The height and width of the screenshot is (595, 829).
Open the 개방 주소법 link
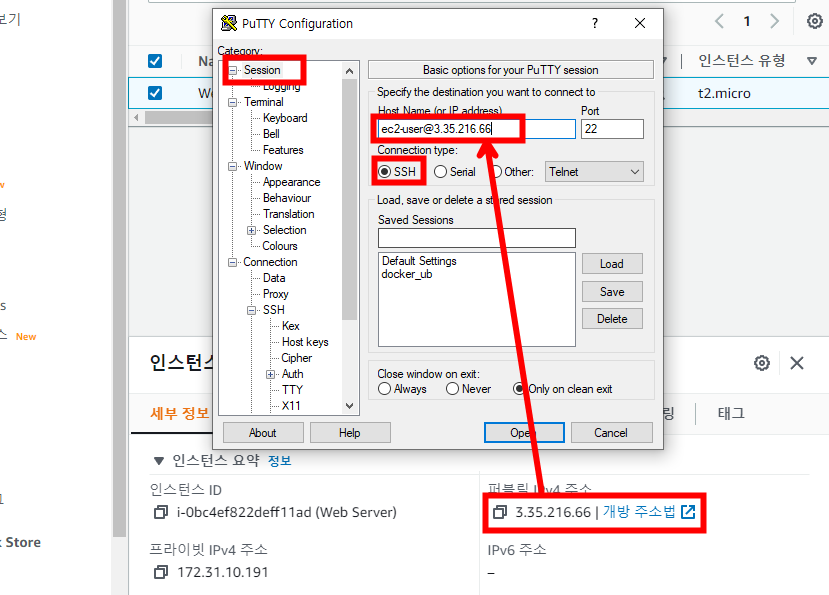point(639,512)
